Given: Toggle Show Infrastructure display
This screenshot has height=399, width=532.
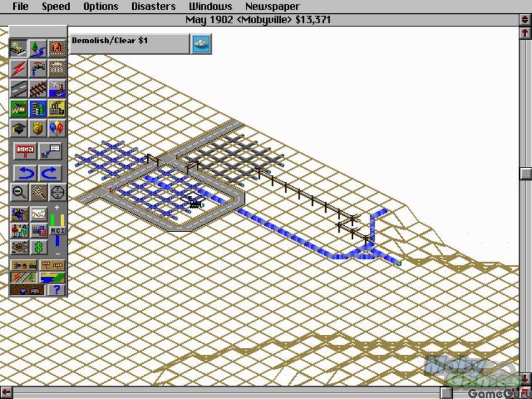Looking at the screenshot, I should (23, 278).
